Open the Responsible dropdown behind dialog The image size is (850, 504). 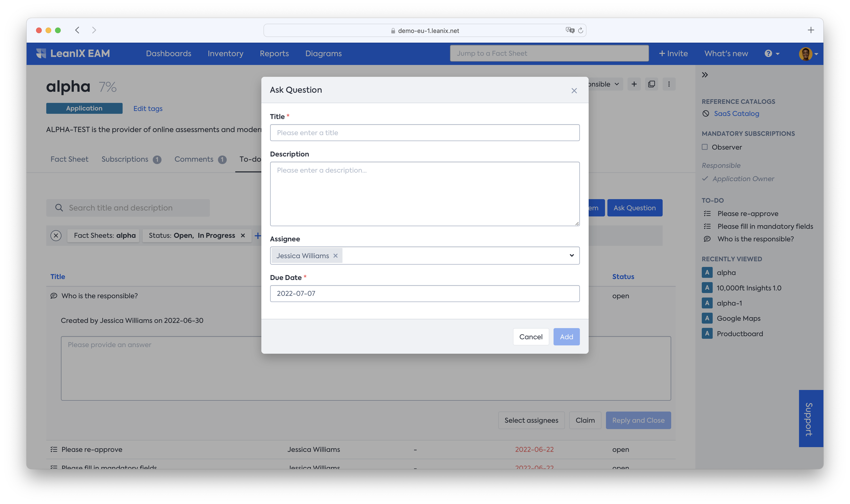606,84
